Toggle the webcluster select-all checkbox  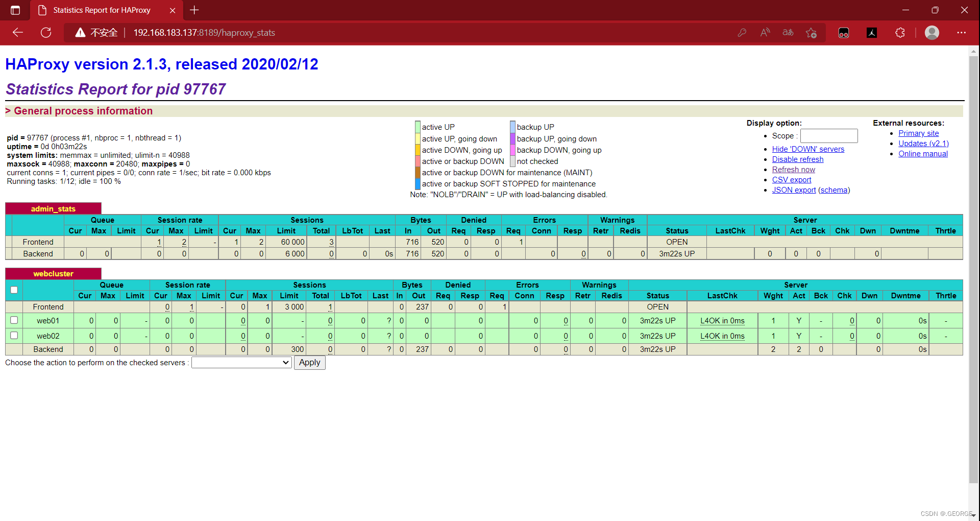pos(14,290)
